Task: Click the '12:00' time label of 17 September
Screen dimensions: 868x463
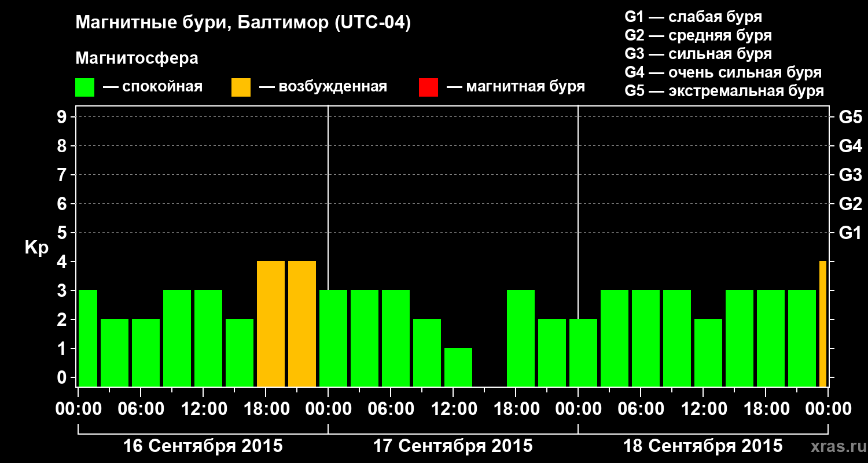Action: point(453,409)
